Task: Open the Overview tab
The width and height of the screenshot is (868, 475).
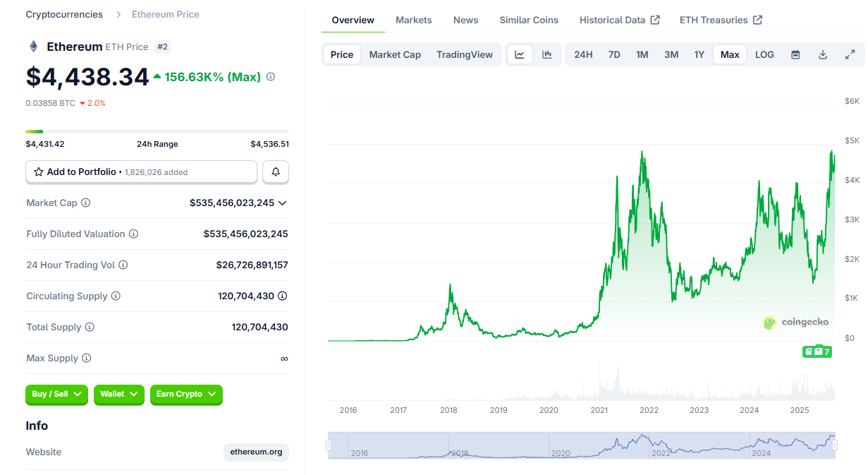Action: (353, 20)
